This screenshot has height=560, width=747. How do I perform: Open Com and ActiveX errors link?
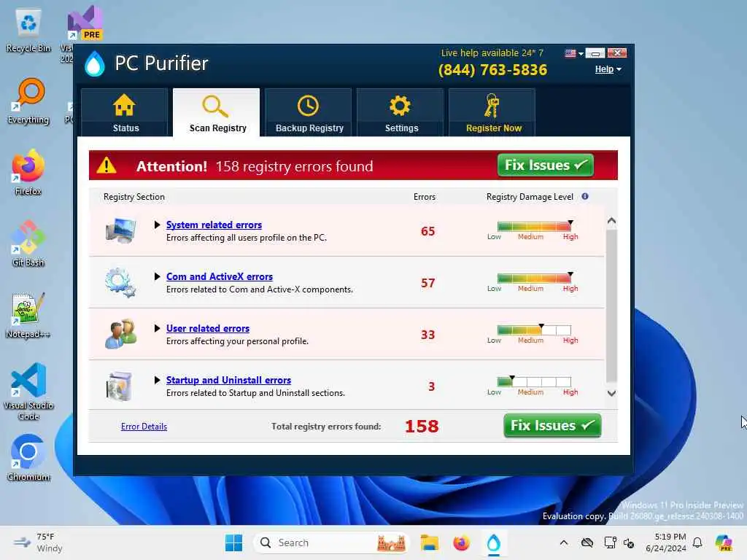click(220, 276)
